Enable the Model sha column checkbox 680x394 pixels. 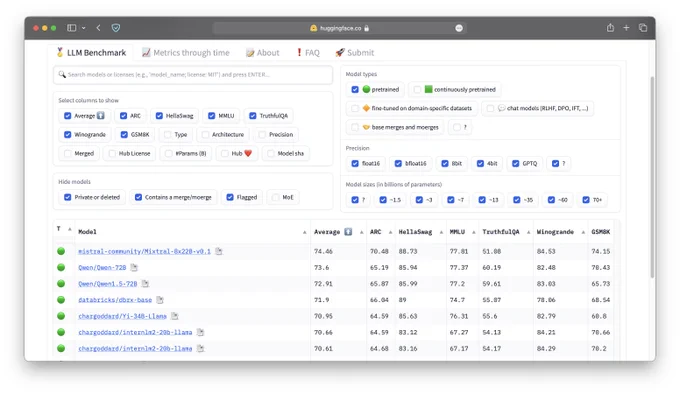(271, 153)
